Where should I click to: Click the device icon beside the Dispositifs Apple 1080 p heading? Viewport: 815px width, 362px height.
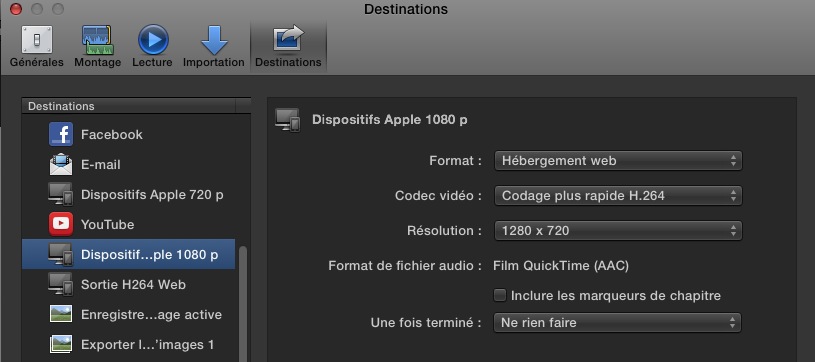(287, 120)
